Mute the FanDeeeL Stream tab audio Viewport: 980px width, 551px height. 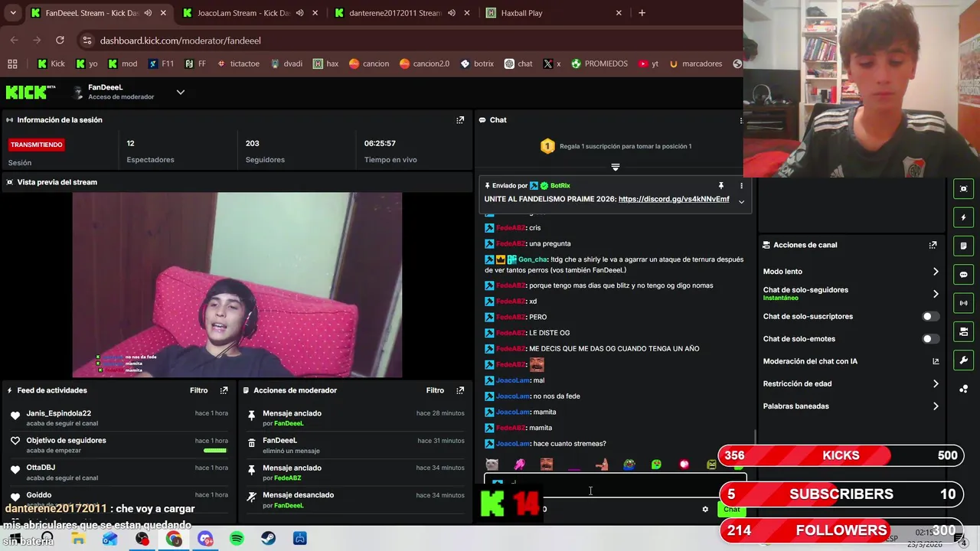pyautogui.click(x=147, y=13)
